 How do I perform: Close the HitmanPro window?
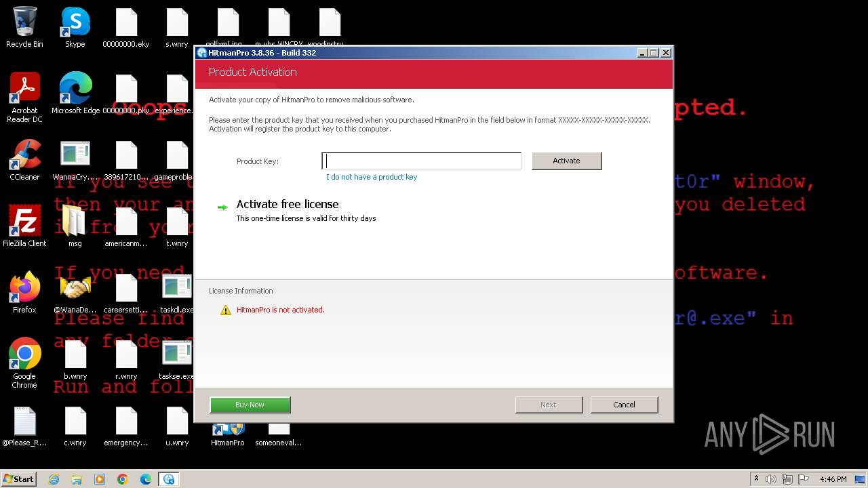(666, 53)
